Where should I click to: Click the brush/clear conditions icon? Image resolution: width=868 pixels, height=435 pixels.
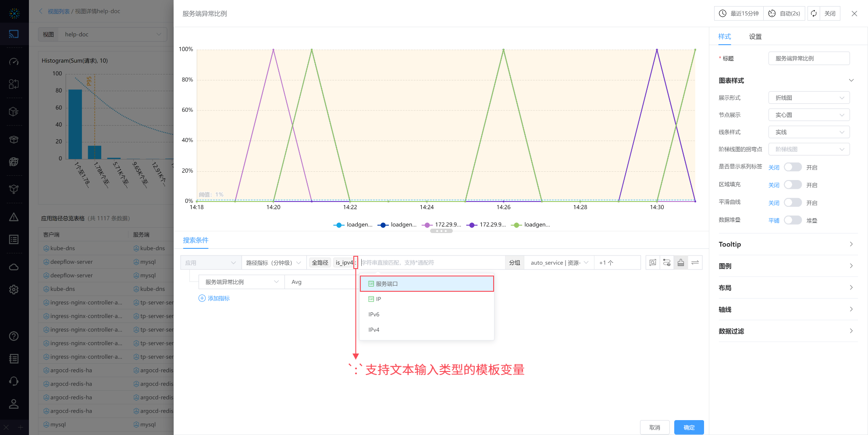pos(681,262)
